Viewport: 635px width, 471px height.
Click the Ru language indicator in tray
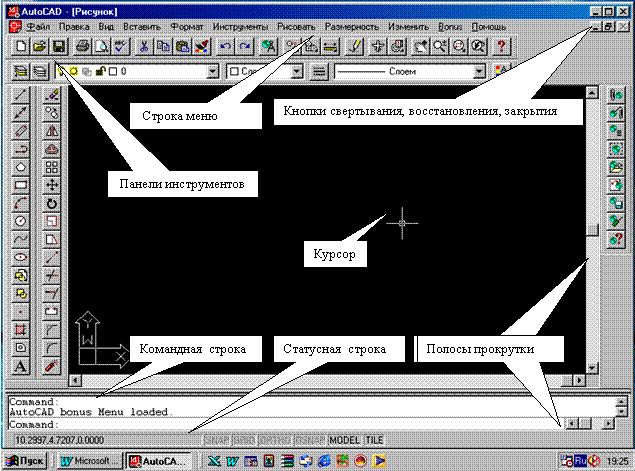pos(580,460)
